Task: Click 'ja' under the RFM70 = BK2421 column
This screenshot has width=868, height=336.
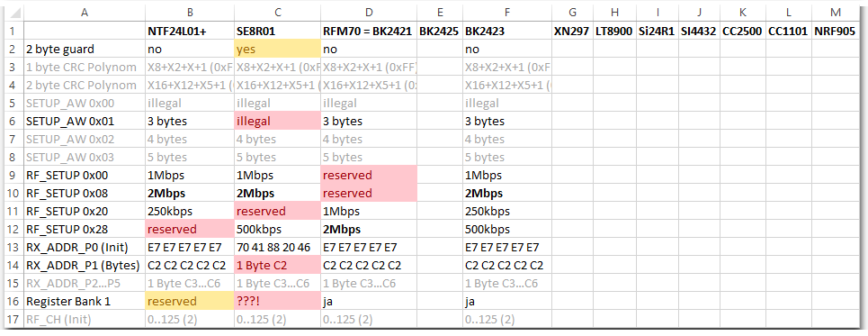Action: click(369, 301)
